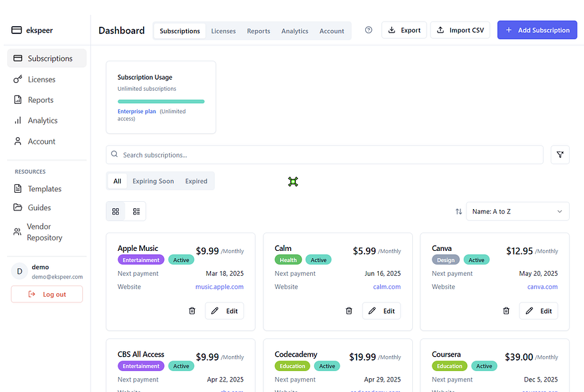The height and width of the screenshot is (392, 584).
Task: Click the Subscription Usage progress bar
Action: coord(161,101)
